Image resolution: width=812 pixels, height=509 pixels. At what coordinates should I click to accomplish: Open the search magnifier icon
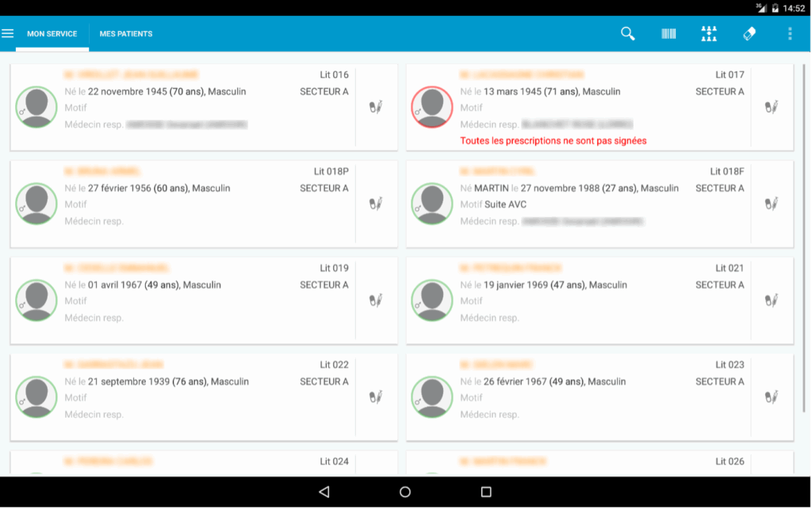pyautogui.click(x=628, y=33)
